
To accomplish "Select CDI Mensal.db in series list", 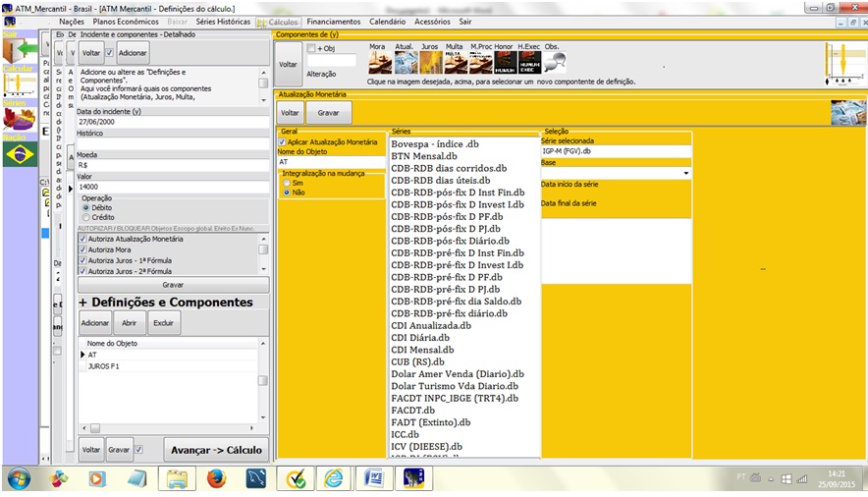I will [422, 350].
